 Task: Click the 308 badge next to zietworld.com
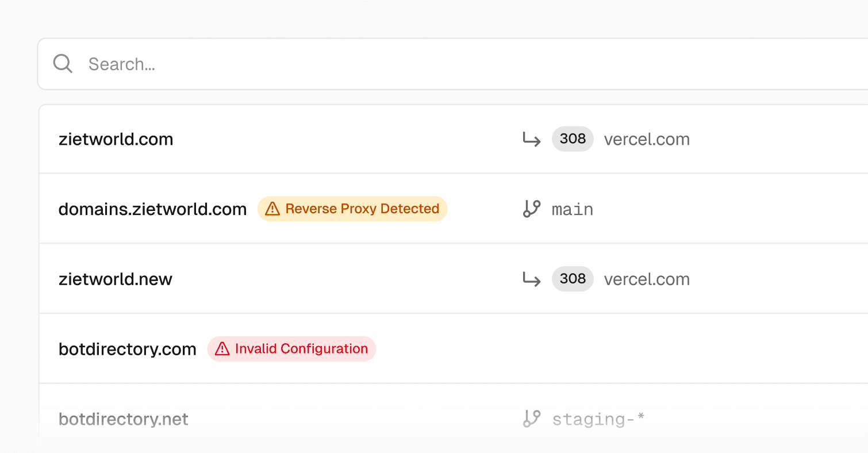click(573, 139)
